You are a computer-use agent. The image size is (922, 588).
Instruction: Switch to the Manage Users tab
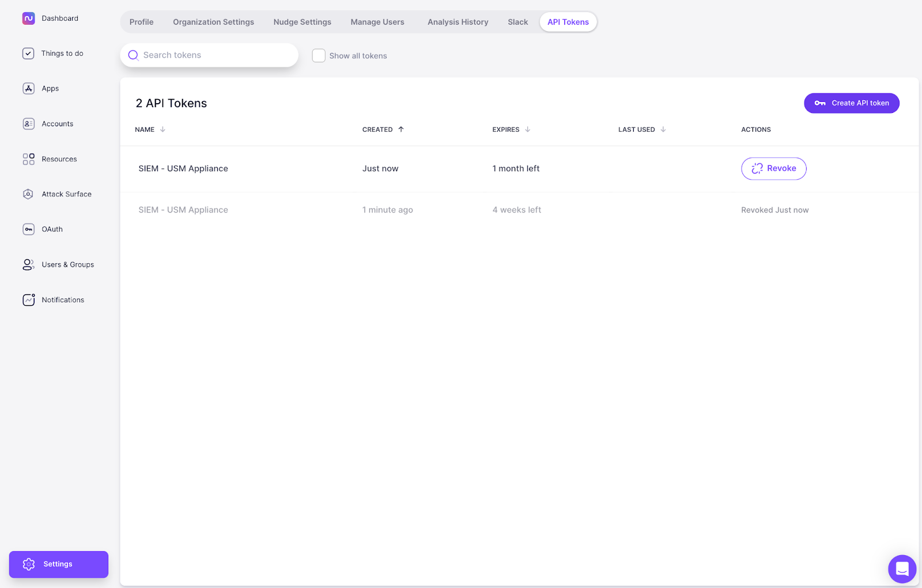(377, 22)
